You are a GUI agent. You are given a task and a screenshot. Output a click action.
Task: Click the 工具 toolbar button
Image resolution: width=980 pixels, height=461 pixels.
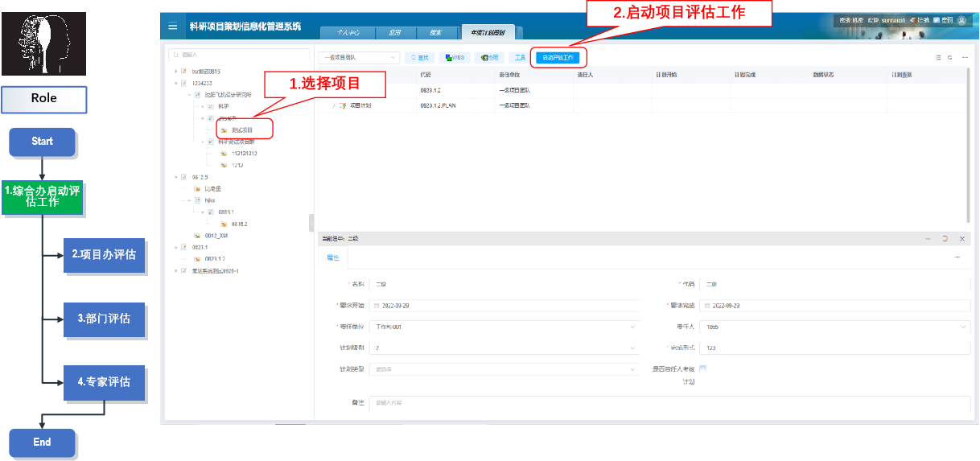[x=520, y=58]
